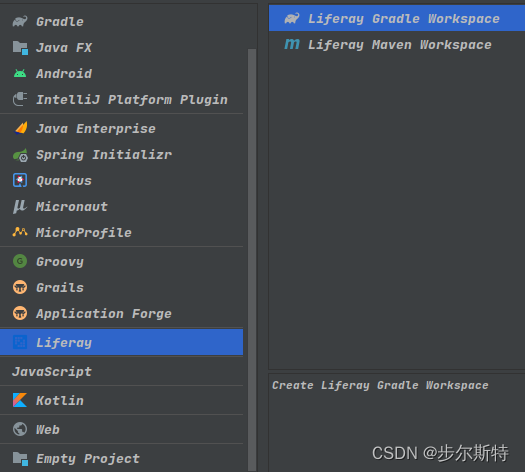Select the Gradle elephant icon
This screenshot has width=525, height=472.
20,21
